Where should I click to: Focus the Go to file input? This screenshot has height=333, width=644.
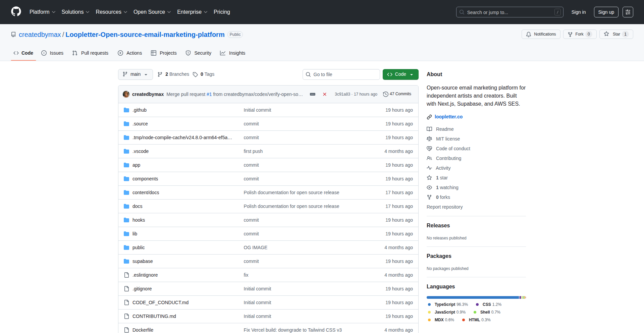341,74
